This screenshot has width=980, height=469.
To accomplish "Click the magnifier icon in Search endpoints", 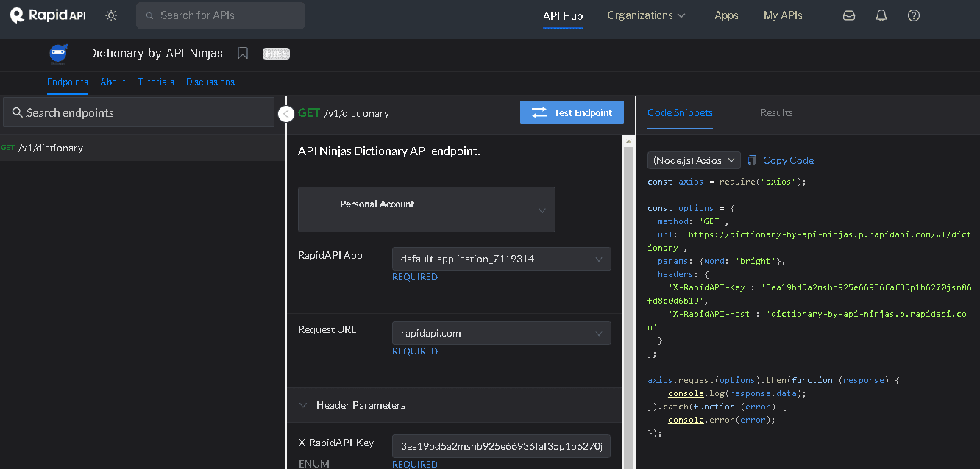I will point(18,112).
